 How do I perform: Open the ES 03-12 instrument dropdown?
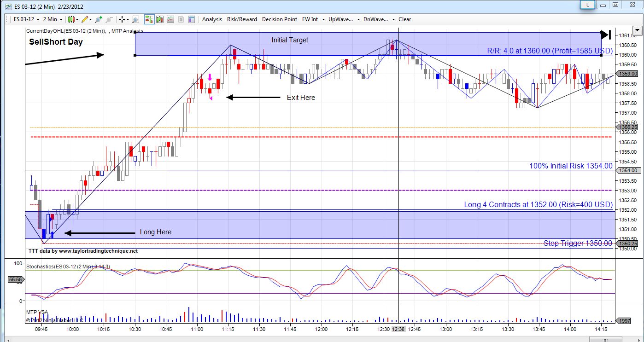click(x=26, y=19)
